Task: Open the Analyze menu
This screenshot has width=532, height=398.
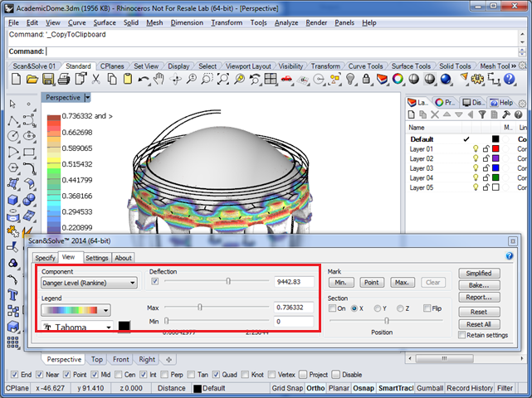Action: click(x=286, y=22)
